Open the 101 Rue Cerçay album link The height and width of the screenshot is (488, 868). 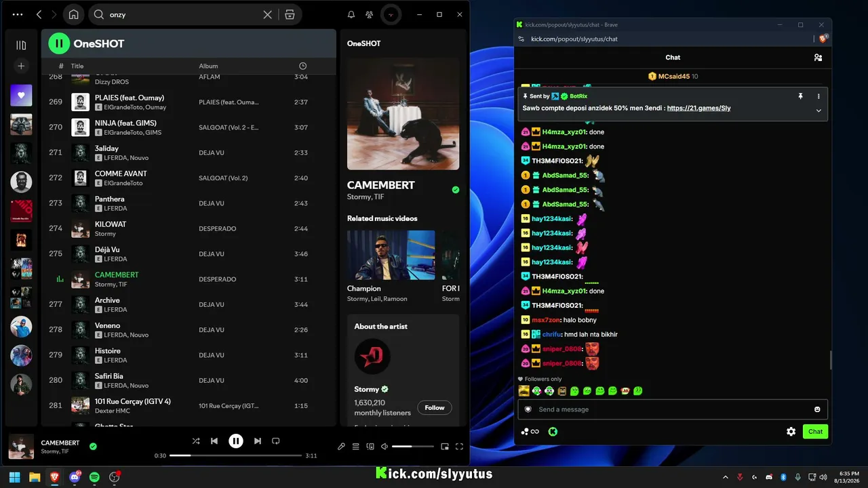coord(229,406)
